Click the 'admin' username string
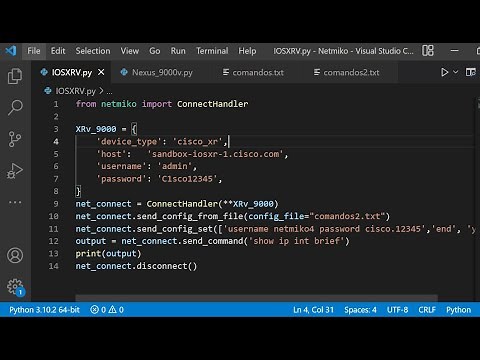 [x=175, y=166]
